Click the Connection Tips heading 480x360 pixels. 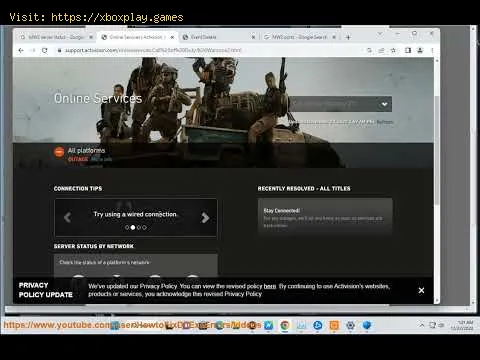(78, 189)
